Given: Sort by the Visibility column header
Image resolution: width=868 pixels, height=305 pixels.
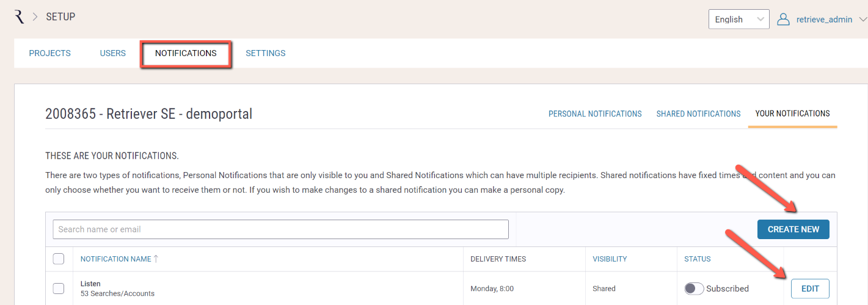Looking at the screenshot, I should tap(610, 259).
